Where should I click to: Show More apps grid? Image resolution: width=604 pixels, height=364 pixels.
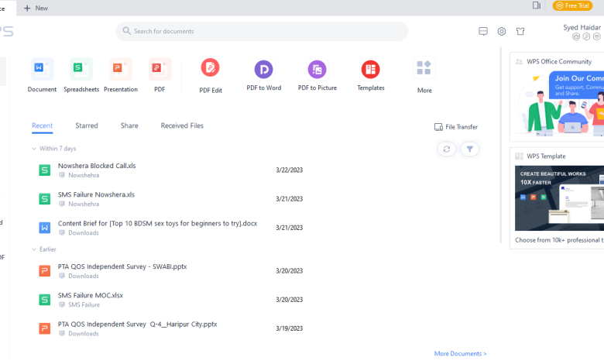[x=424, y=70]
